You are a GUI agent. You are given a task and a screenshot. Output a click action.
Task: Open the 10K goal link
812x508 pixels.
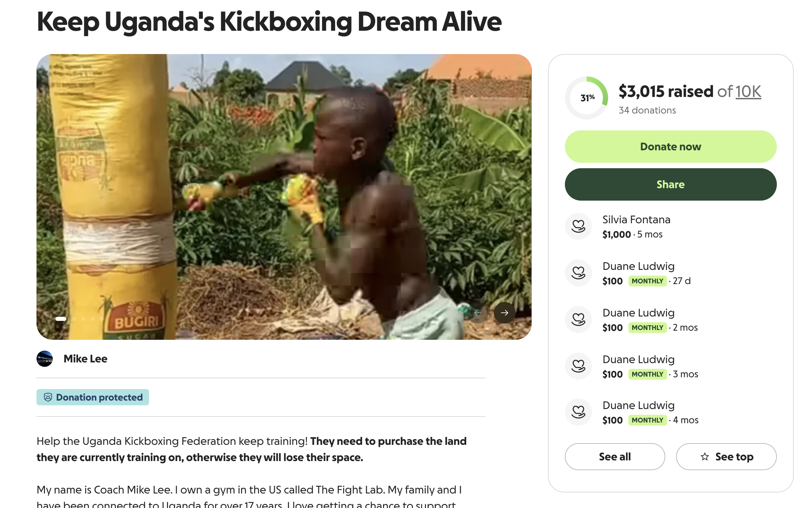click(748, 92)
